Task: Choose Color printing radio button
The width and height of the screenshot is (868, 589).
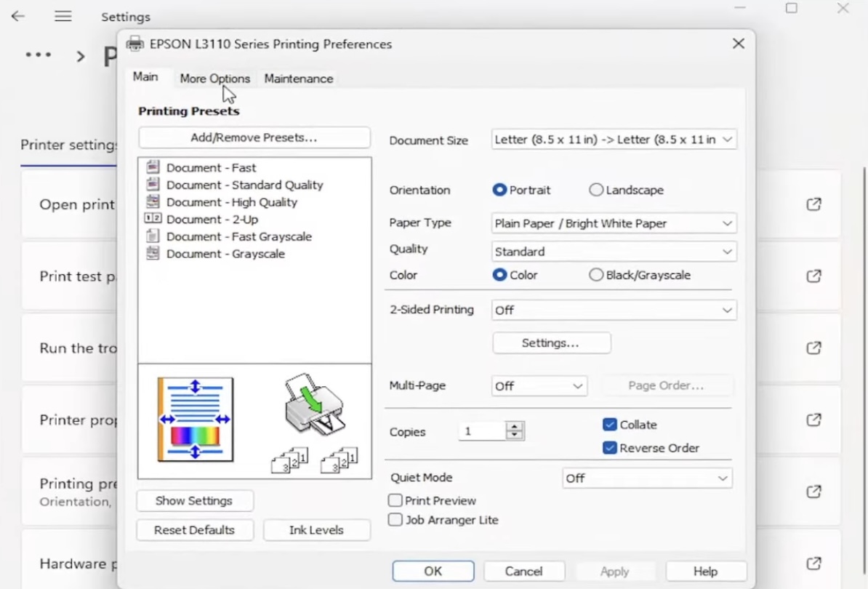Action: [499, 275]
